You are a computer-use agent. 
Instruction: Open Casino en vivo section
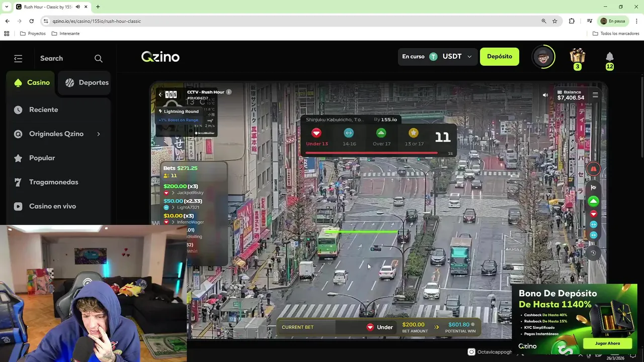(x=52, y=206)
